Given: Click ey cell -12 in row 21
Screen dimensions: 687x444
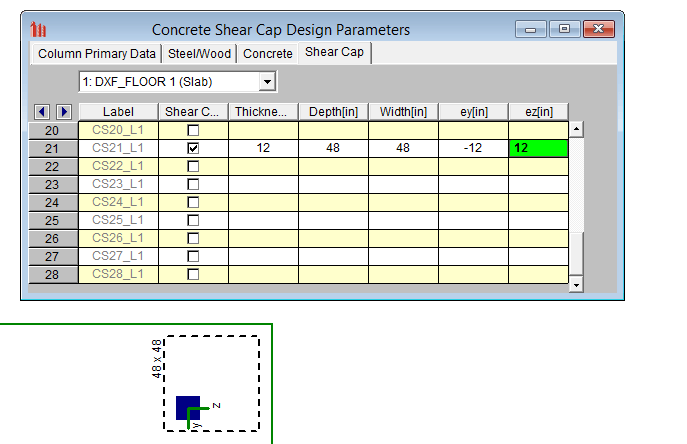Looking at the screenshot, I should point(473,148).
